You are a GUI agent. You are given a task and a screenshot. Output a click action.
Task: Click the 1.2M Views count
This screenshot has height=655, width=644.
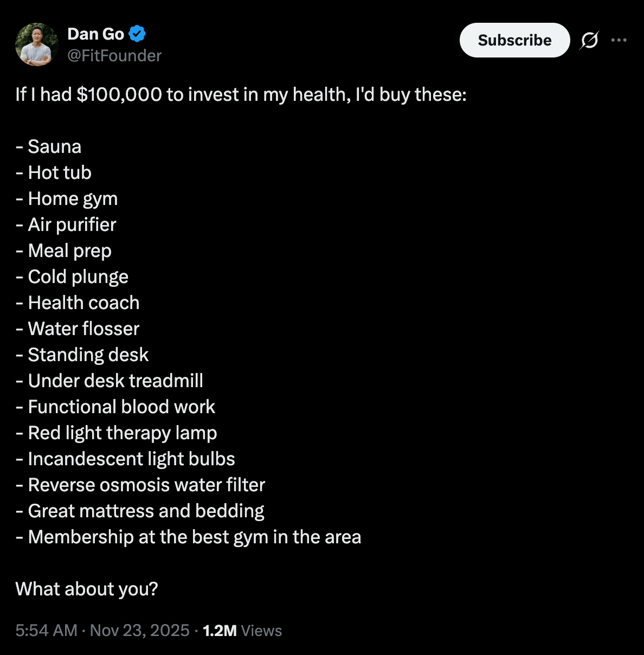tap(242, 631)
